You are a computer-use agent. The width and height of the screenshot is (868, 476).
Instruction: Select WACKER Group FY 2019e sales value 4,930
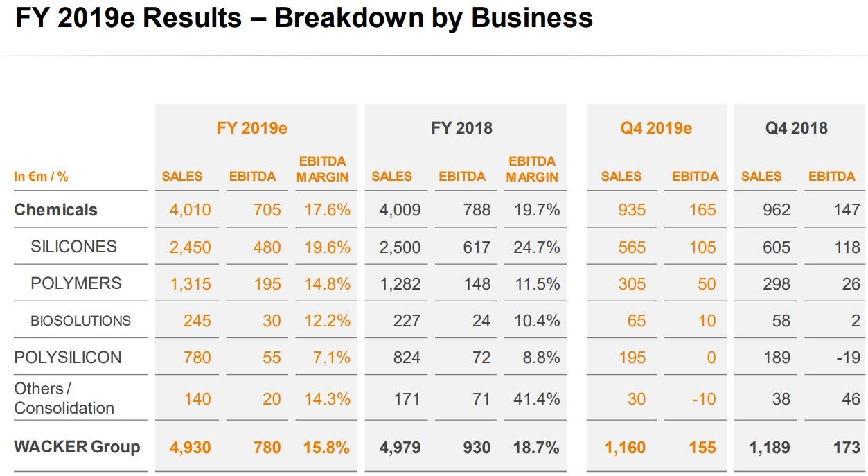191,448
